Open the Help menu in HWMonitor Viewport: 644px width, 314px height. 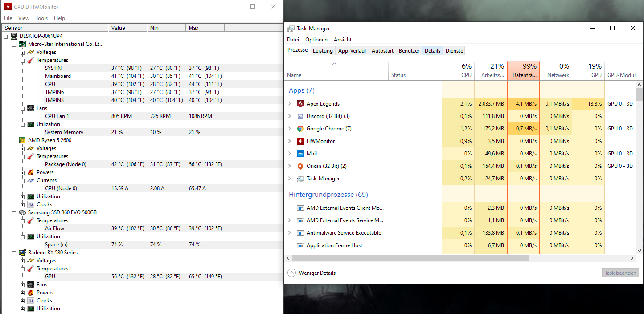[x=59, y=18]
